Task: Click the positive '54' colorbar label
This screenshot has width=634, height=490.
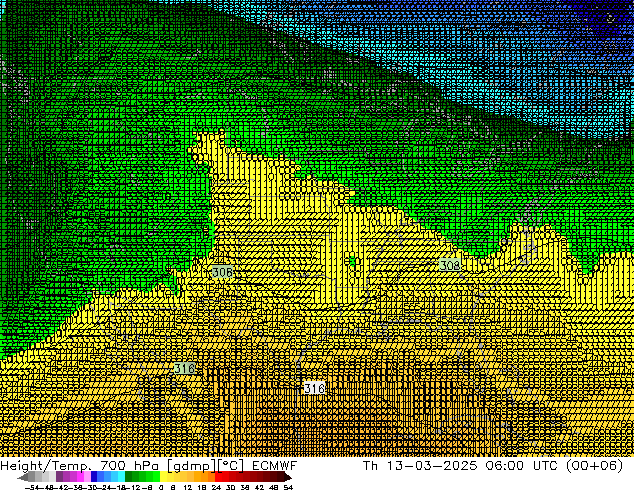Action: [288, 487]
